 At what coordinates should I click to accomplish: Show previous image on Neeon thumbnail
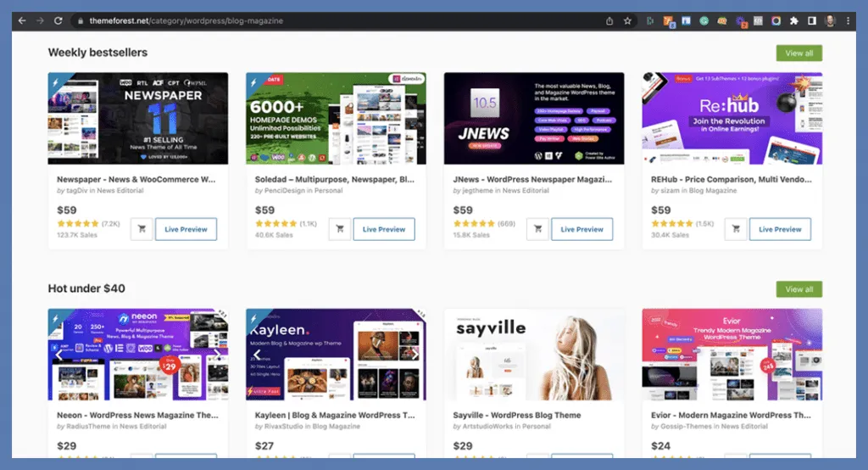(59, 355)
